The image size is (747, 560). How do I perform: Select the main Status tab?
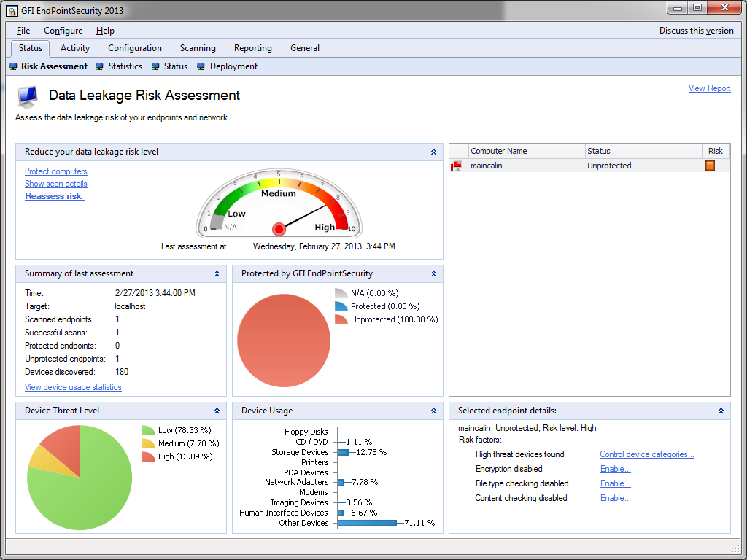[x=31, y=48]
